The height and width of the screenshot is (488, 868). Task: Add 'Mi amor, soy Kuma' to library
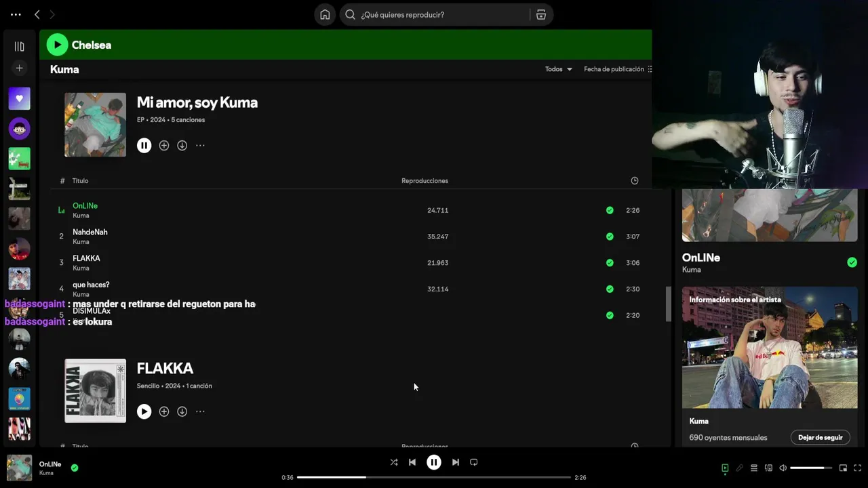coord(164,145)
